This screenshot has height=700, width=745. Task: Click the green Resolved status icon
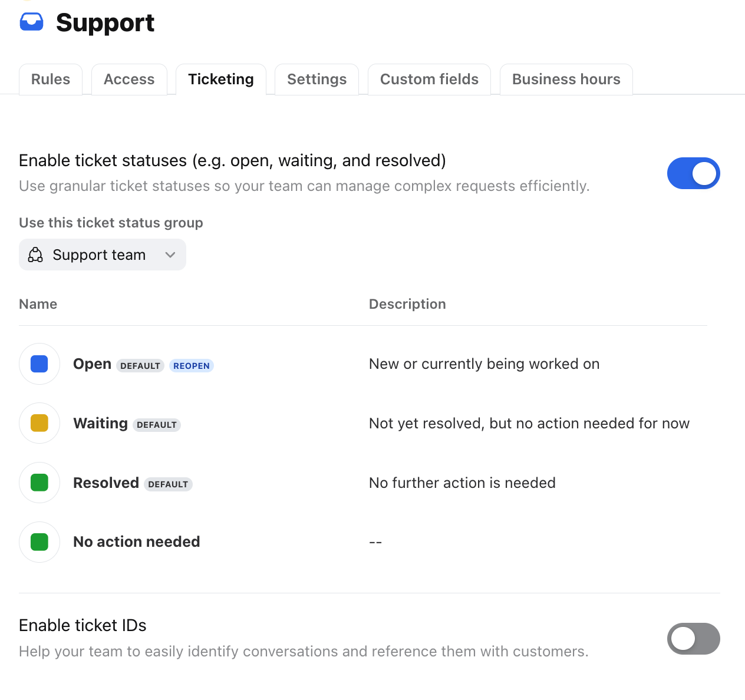pyautogui.click(x=39, y=483)
